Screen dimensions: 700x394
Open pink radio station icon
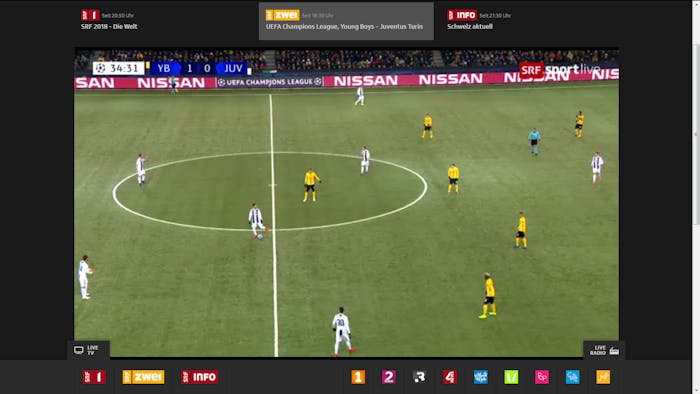point(542,377)
